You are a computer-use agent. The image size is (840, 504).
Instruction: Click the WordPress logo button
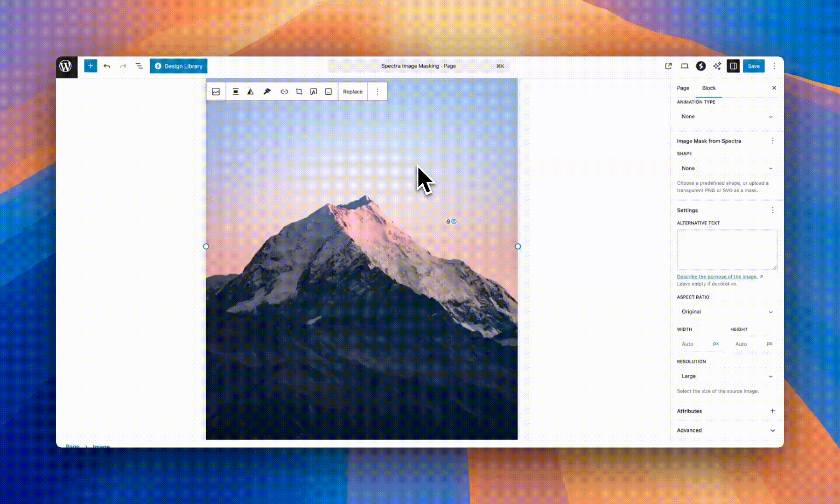click(x=66, y=66)
